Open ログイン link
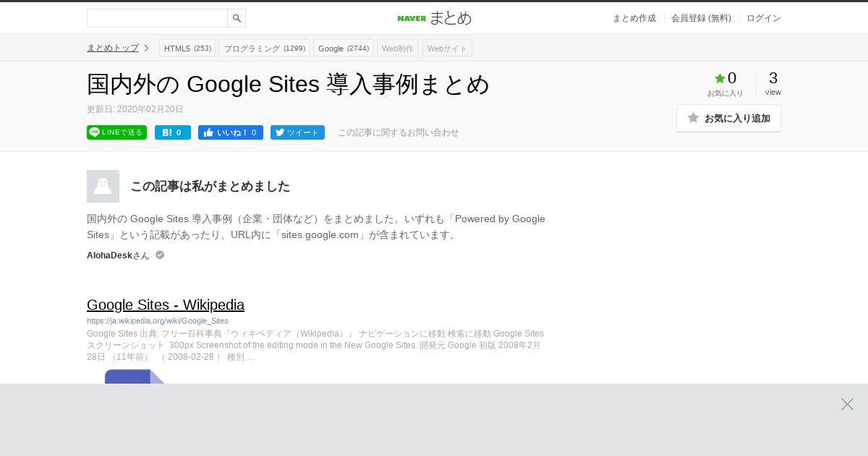This screenshot has width=868, height=456. click(764, 18)
